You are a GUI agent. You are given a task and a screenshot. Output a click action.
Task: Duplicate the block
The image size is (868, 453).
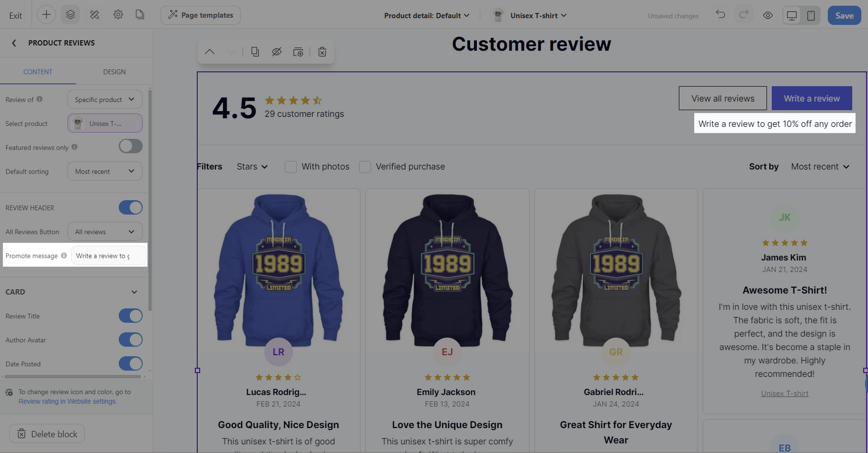pyautogui.click(x=255, y=52)
